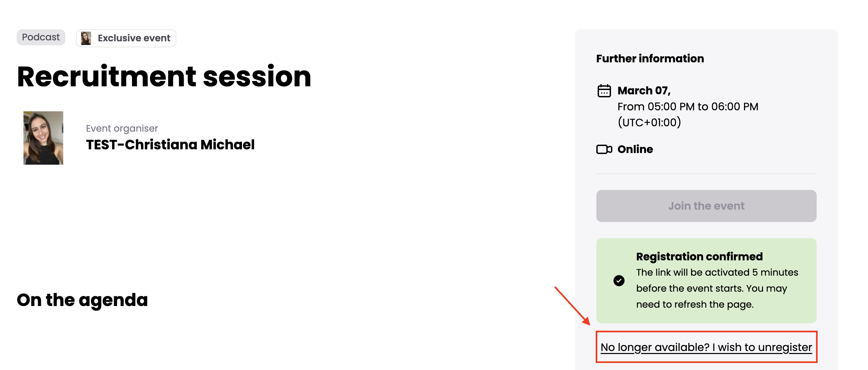
Task: Click the Podcast tag
Action: pyautogui.click(x=41, y=37)
